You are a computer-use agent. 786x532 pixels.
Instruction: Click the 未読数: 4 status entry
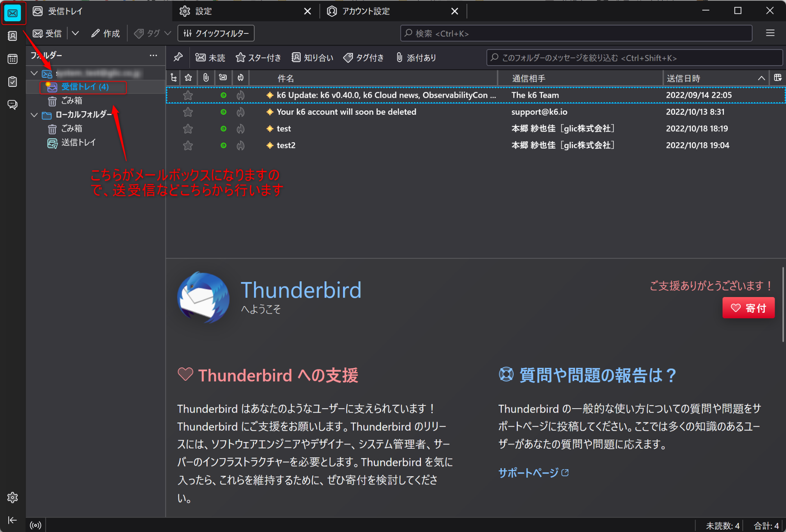click(x=723, y=525)
